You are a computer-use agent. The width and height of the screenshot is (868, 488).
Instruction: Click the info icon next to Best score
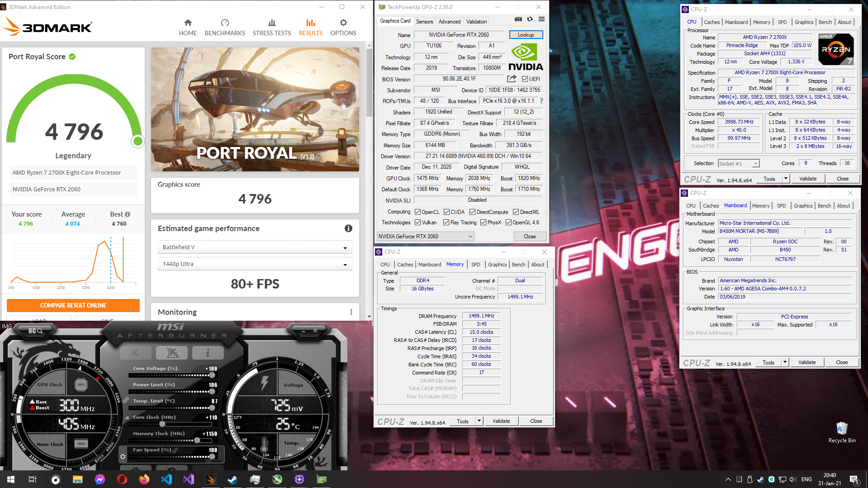(x=128, y=214)
